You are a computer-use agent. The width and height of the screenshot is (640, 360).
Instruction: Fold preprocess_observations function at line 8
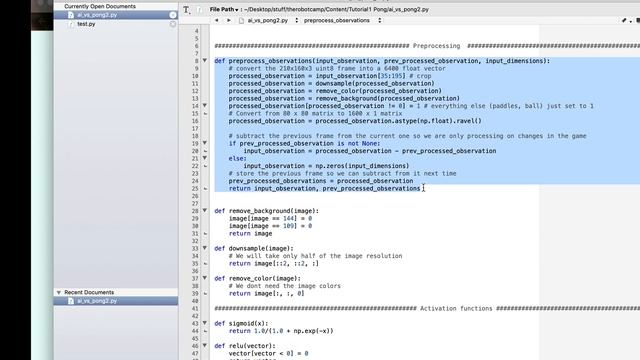205,60
